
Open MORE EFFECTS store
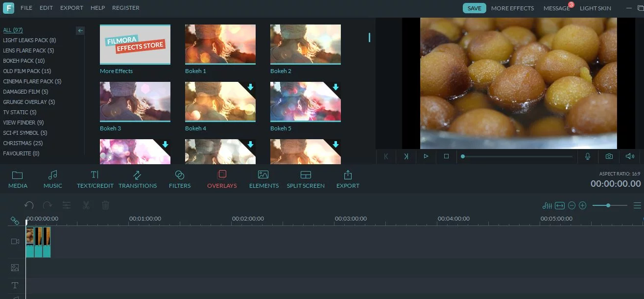tap(512, 8)
